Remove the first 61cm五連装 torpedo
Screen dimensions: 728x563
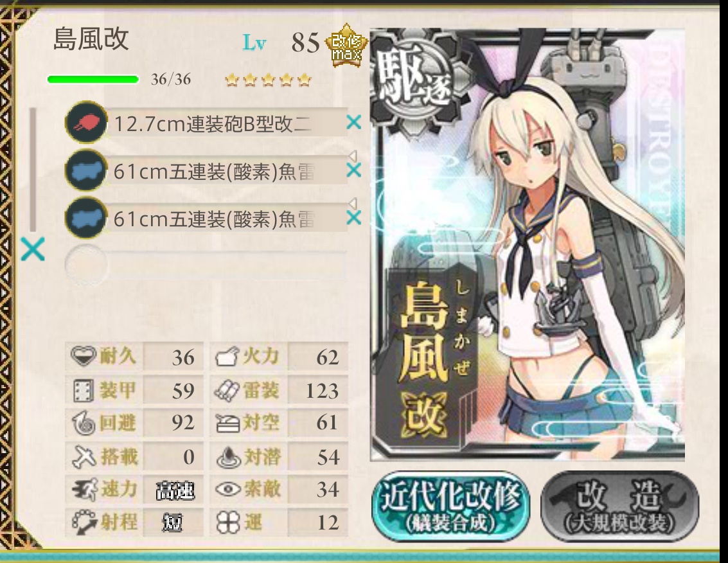click(x=354, y=170)
